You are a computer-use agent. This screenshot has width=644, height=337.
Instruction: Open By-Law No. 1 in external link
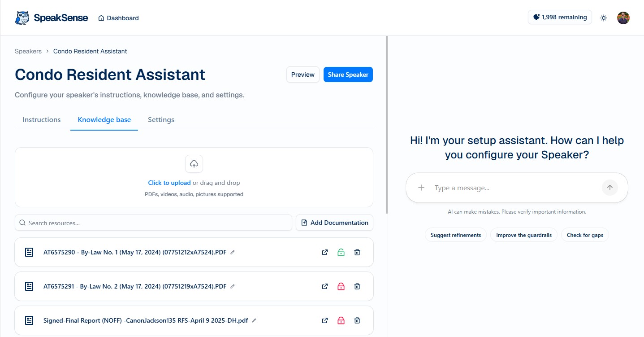click(325, 252)
